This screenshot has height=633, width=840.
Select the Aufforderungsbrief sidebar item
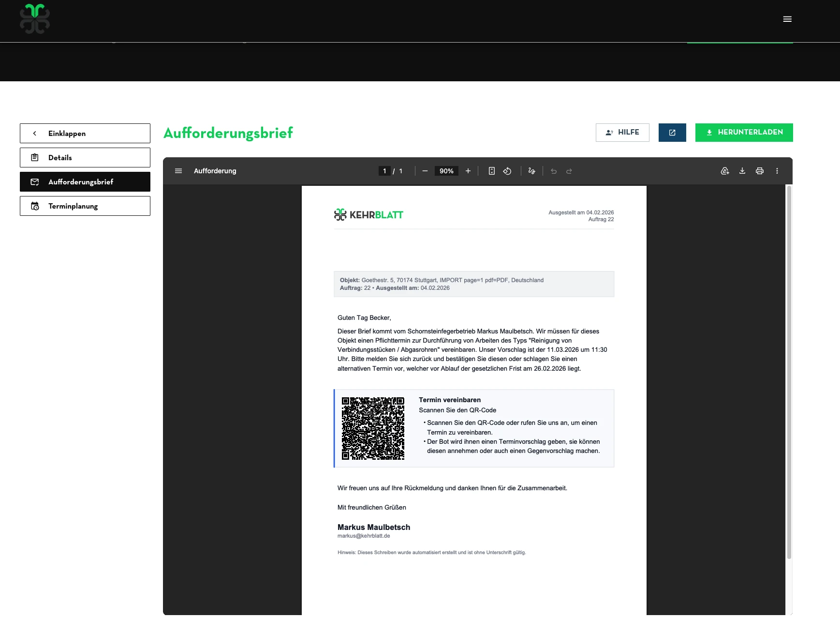coord(85,182)
